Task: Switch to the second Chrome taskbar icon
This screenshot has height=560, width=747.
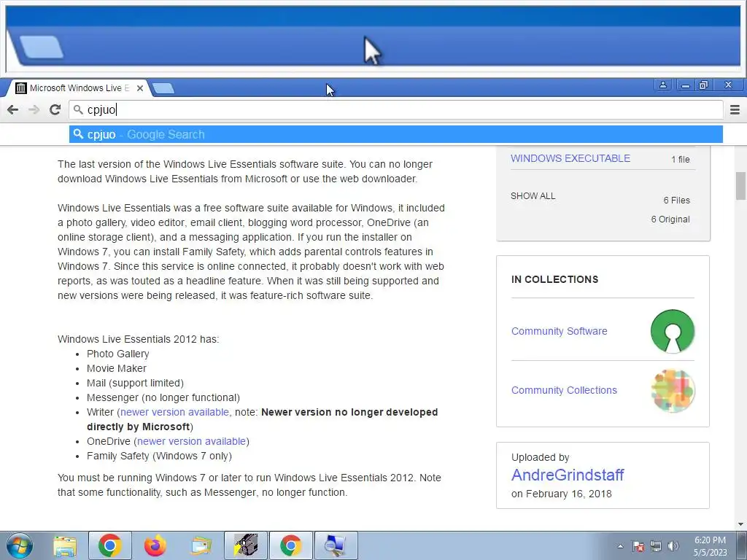Action: tap(290, 545)
